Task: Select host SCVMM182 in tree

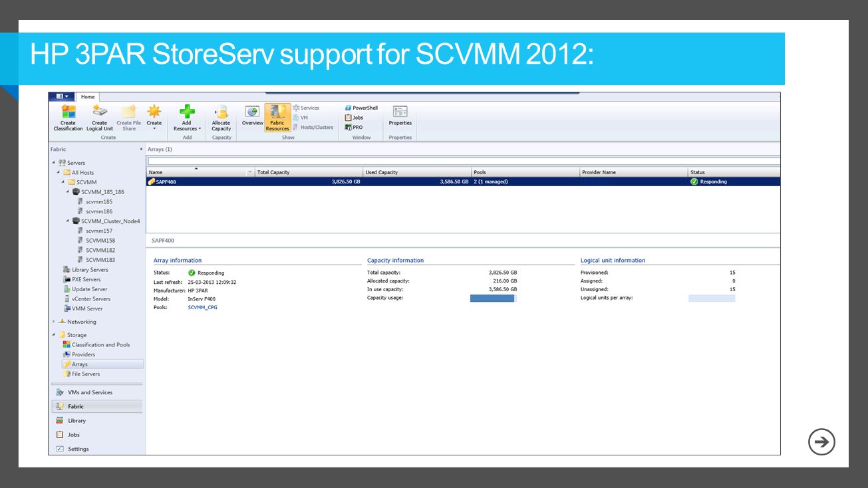Action: tap(96, 251)
